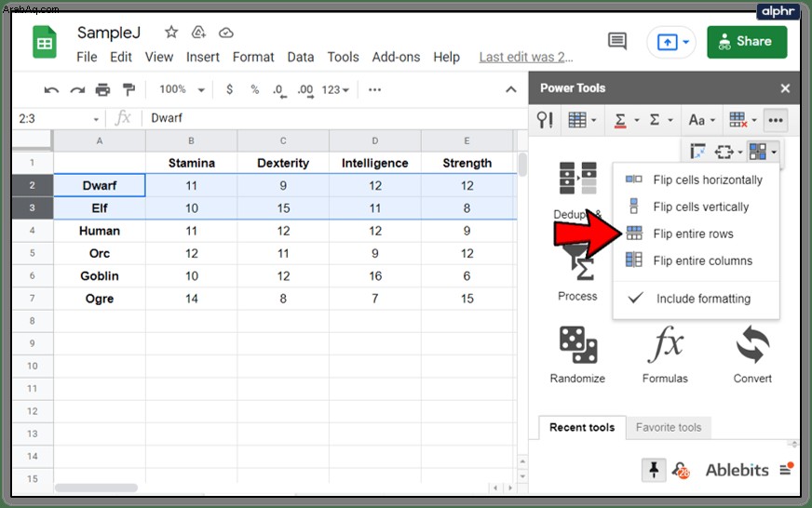The height and width of the screenshot is (508, 812).
Task: Collapse the header with the up chevron
Action: tap(510, 89)
